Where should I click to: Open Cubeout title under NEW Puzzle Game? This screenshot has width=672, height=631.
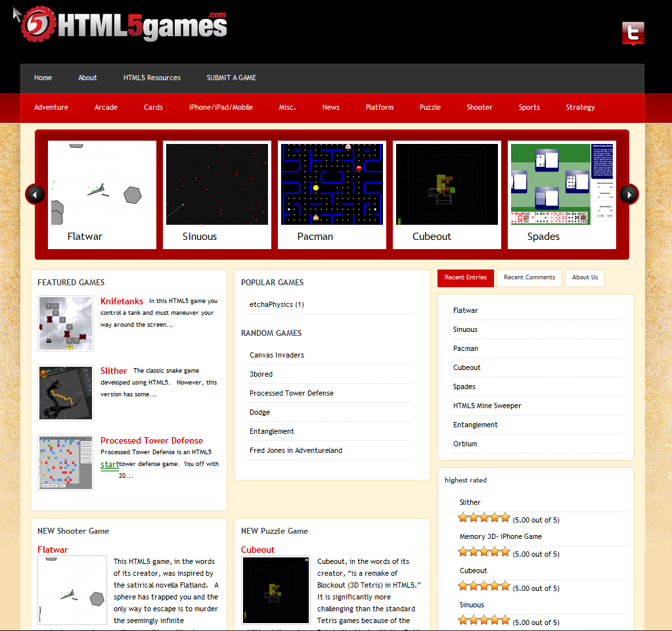[x=258, y=550]
